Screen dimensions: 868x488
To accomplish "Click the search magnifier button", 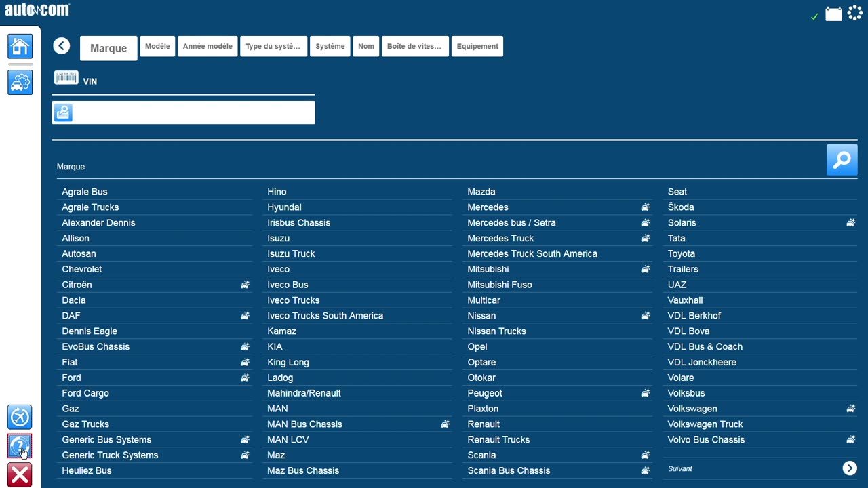I will 842,160.
